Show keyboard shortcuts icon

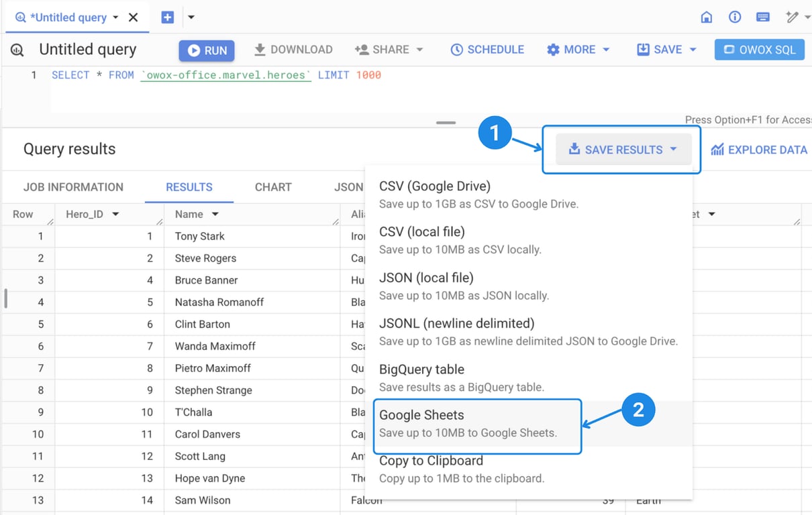click(763, 17)
